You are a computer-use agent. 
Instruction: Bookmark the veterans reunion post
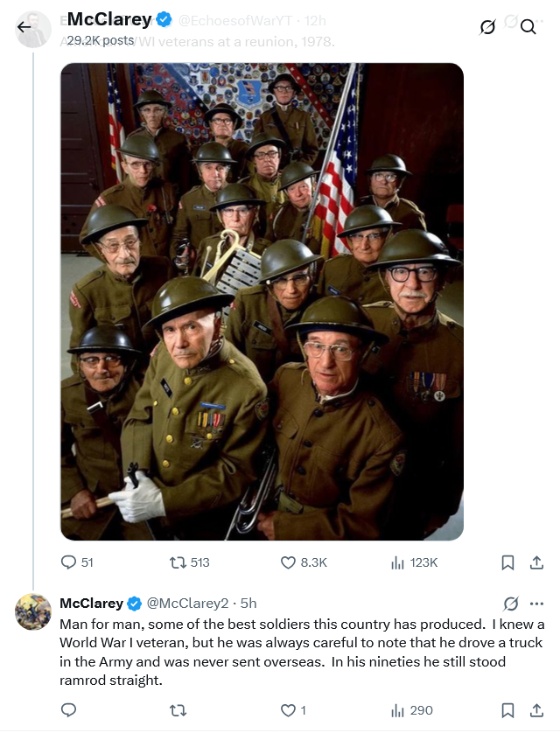coord(507,562)
